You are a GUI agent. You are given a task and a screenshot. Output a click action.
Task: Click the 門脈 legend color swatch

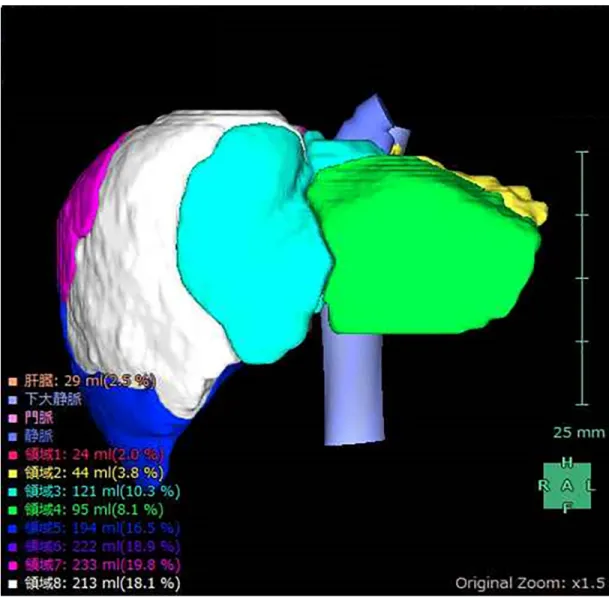pos(13,418)
